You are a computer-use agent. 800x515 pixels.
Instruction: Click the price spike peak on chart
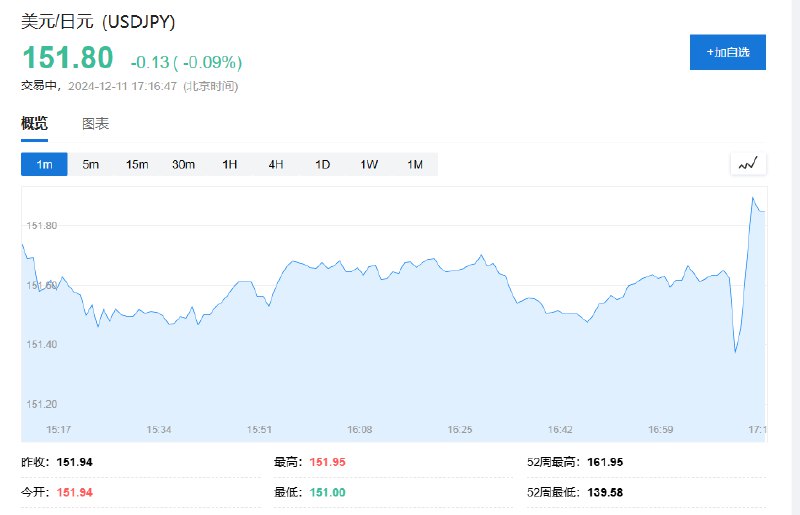click(753, 198)
